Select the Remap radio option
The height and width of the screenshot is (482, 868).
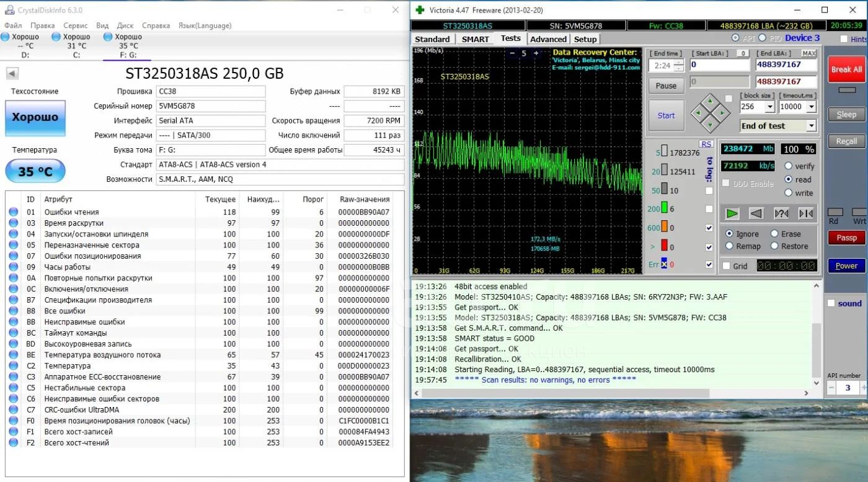[729, 246]
